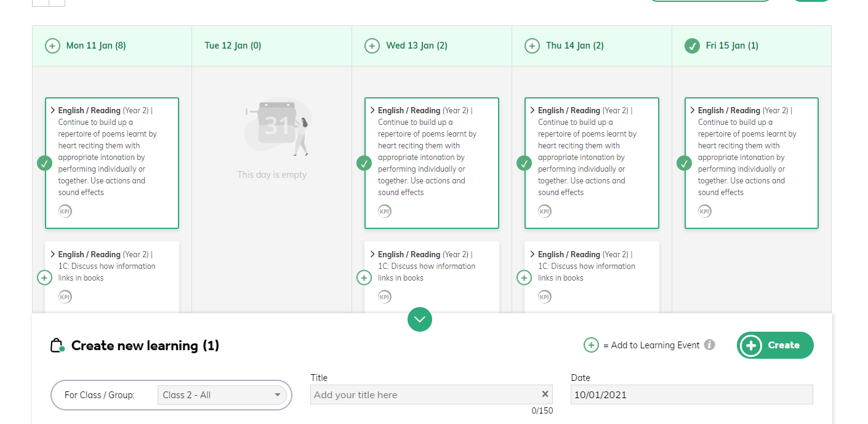
Task: Clear the Title field with the X icon
Action: click(x=545, y=394)
